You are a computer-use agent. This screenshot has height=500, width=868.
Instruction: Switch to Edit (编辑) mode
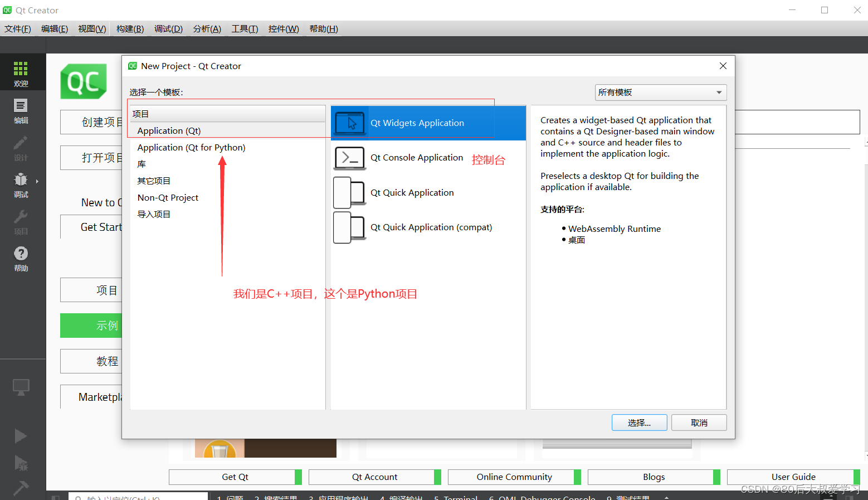[21, 111]
